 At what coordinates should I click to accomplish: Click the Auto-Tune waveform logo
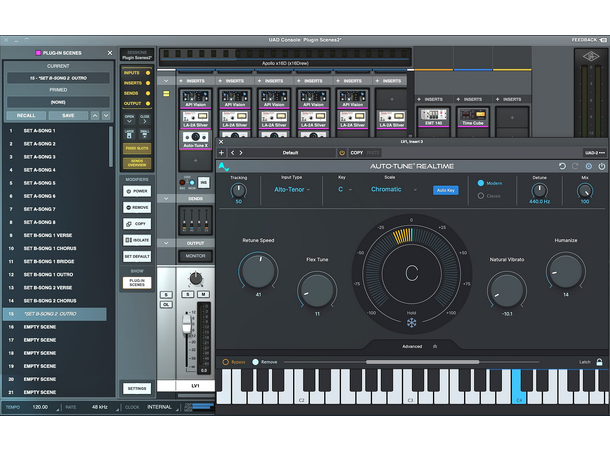tap(224, 166)
